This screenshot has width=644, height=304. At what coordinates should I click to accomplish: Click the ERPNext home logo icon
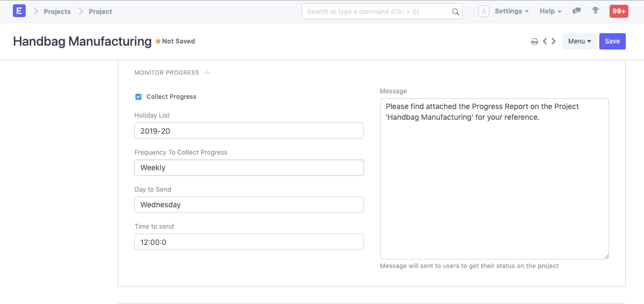(19, 11)
